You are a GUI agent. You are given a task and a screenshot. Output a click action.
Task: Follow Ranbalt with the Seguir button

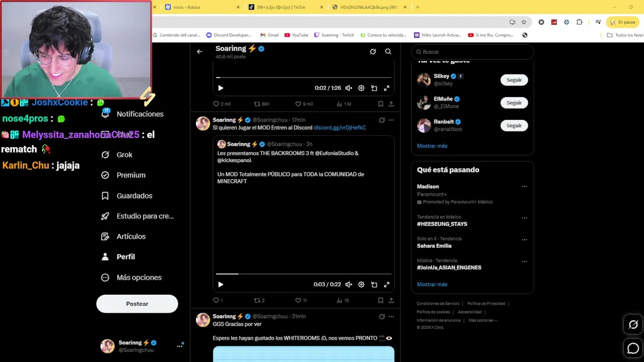click(514, 125)
